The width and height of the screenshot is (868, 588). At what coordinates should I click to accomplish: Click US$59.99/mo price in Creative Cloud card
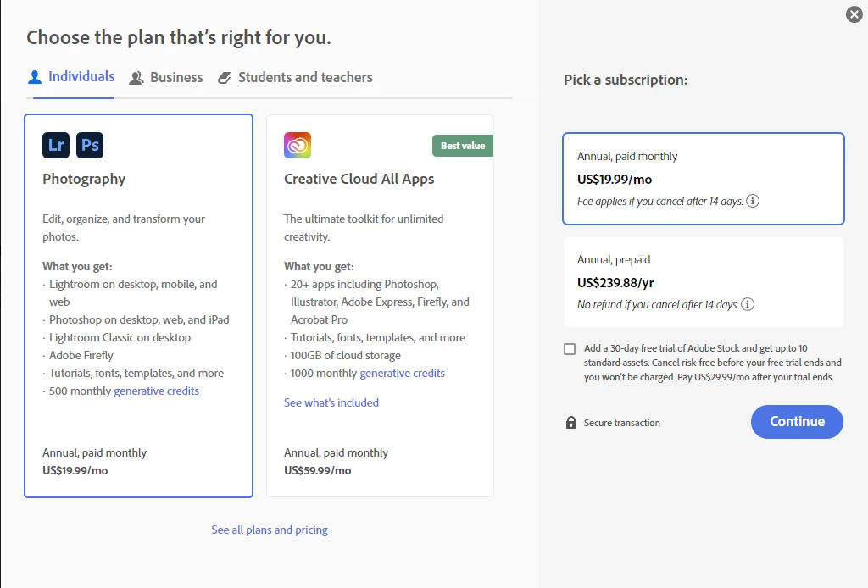pyautogui.click(x=318, y=471)
